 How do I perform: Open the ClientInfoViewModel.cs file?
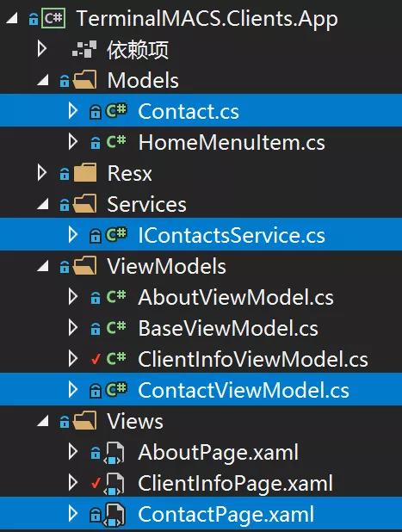pos(253,359)
